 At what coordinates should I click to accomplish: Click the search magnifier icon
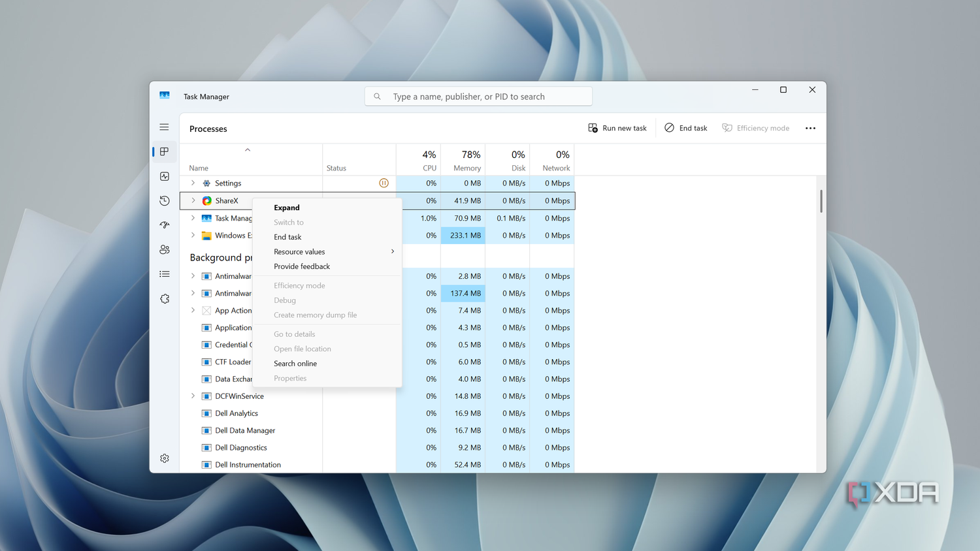(377, 97)
